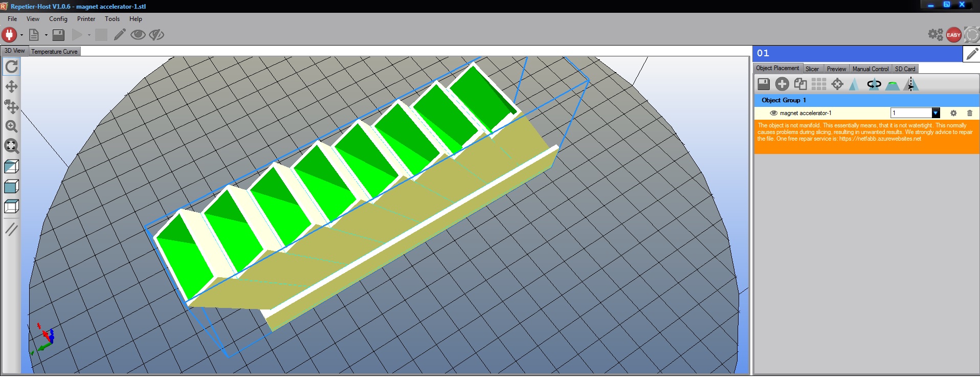The width and height of the screenshot is (980, 377).
Task: Delete magnet accelerator-1 with trash icon
Action: click(x=969, y=113)
